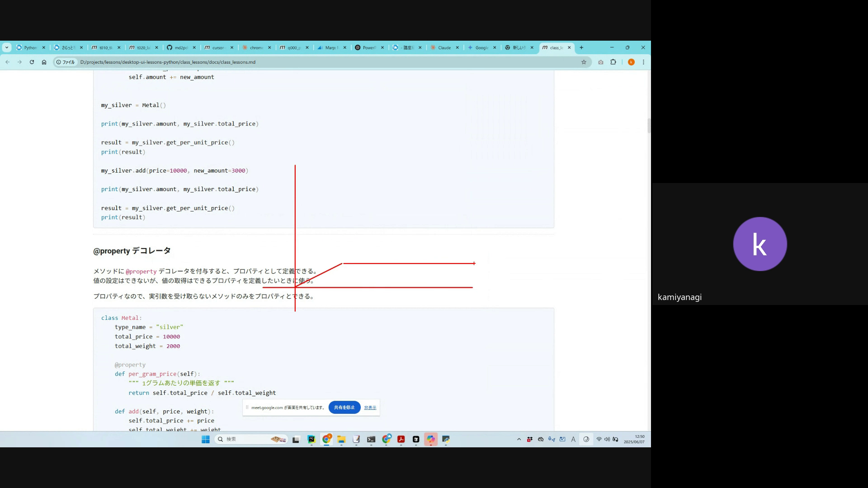The image size is (868, 488).
Task: Click the screenshot camera icon in toolbar
Action: click(600, 62)
